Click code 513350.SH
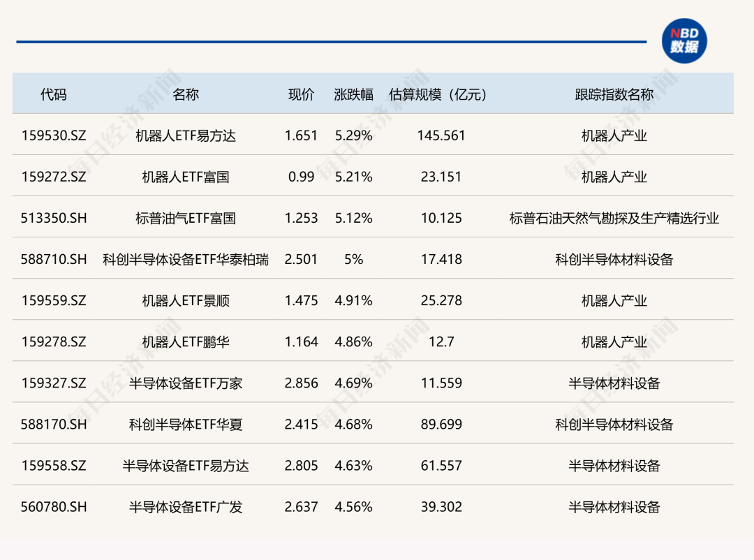Viewport: 754px width, 560px height. [53, 219]
